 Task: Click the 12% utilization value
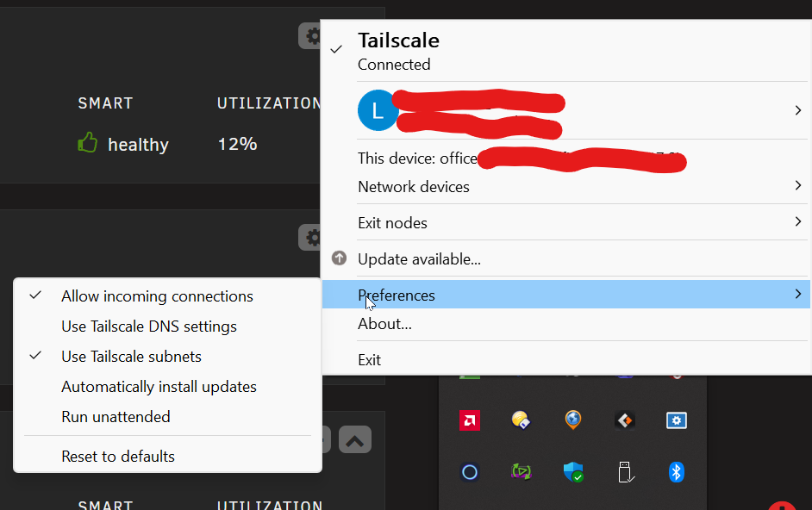click(237, 143)
